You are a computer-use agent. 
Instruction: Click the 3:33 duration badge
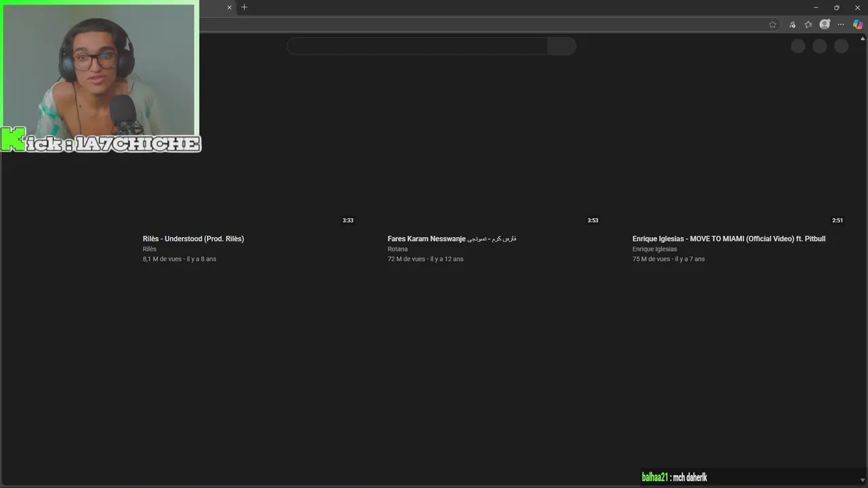tap(348, 220)
